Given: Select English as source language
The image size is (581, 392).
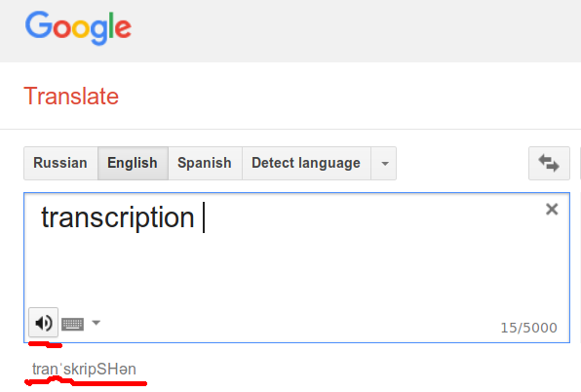Looking at the screenshot, I should [x=133, y=164].
